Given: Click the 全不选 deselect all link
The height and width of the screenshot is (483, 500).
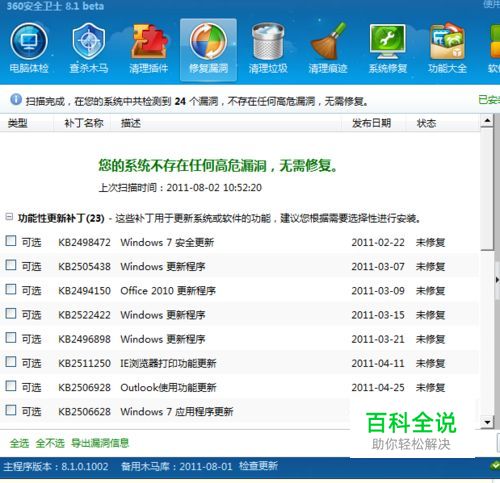Looking at the screenshot, I should [50, 443].
